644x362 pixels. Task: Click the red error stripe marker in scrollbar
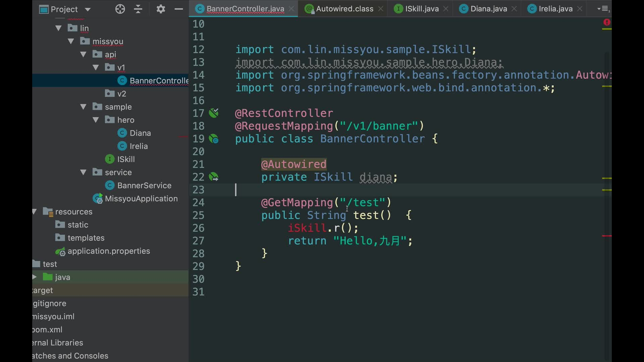pos(606,236)
